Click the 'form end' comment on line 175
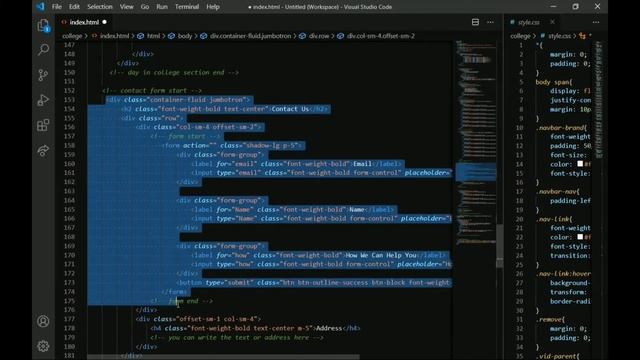Viewport: 640px width, 360px height. coord(182,301)
